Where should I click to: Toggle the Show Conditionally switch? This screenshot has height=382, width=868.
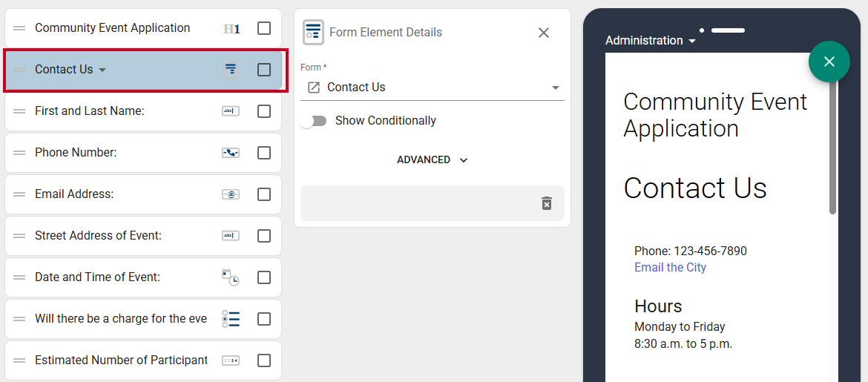click(313, 121)
